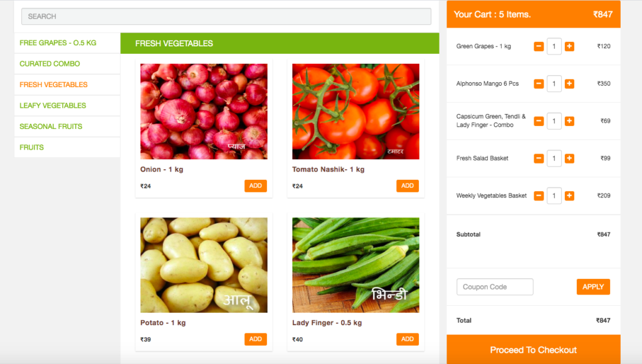Open the Potato product image
Viewport: 642px width, 364px height.
[x=204, y=265]
